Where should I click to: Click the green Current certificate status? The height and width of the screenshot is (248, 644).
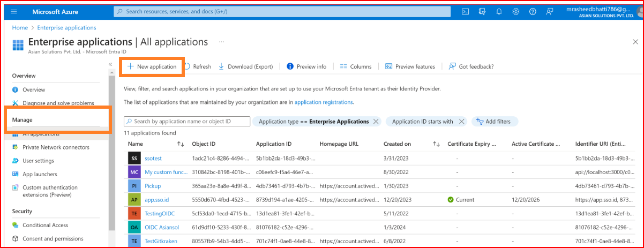[x=461, y=200]
